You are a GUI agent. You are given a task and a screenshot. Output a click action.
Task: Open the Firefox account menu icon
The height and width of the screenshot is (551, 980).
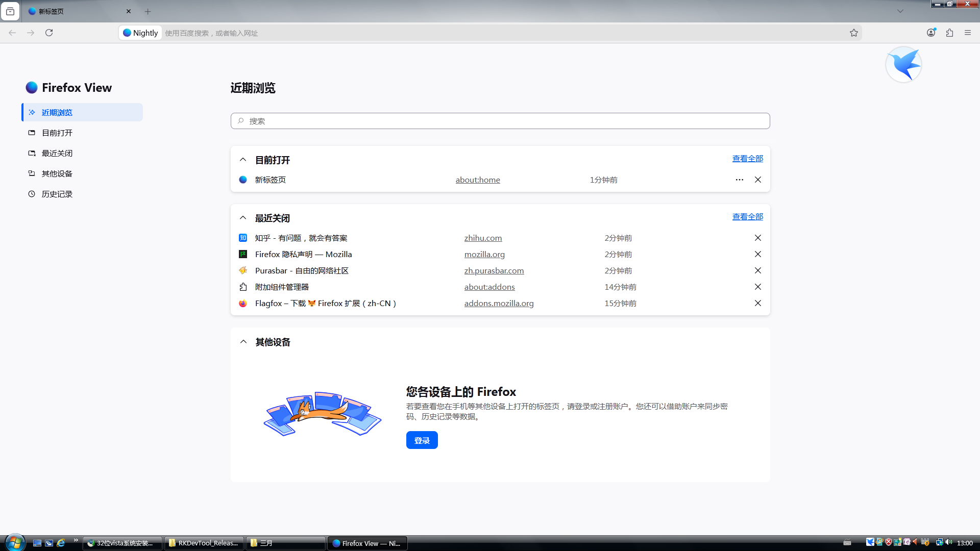click(x=931, y=33)
